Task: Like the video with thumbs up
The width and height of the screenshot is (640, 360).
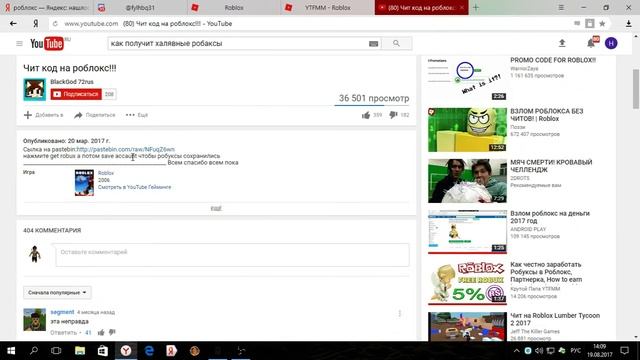Action: pos(366,115)
